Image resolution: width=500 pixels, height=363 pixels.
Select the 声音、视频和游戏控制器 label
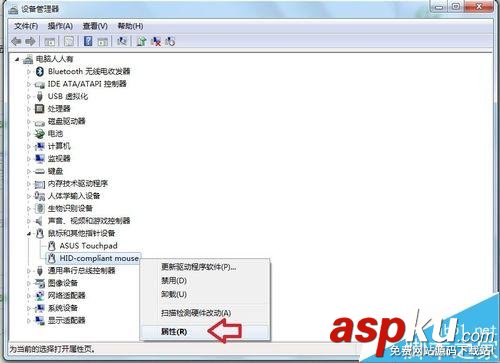click(x=89, y=221)
